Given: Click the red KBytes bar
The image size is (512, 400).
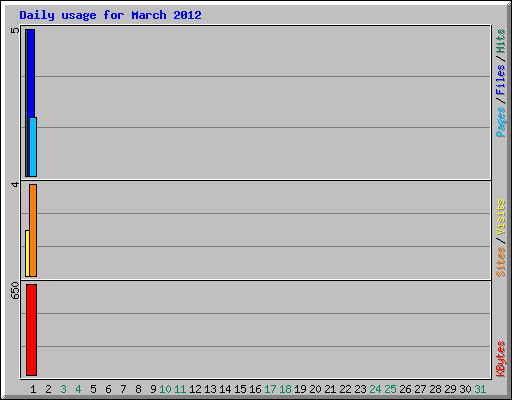Looking at the screenshot, I should (x=31, y=330).
